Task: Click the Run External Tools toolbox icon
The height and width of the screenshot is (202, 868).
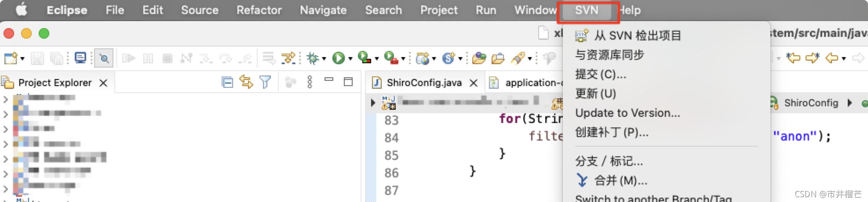Action: [x=391, y=58]
